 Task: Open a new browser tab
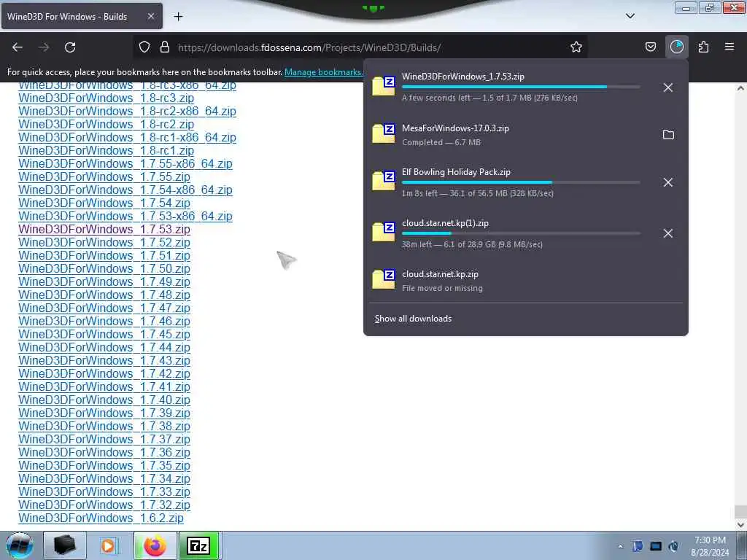(x=178, y=17)
